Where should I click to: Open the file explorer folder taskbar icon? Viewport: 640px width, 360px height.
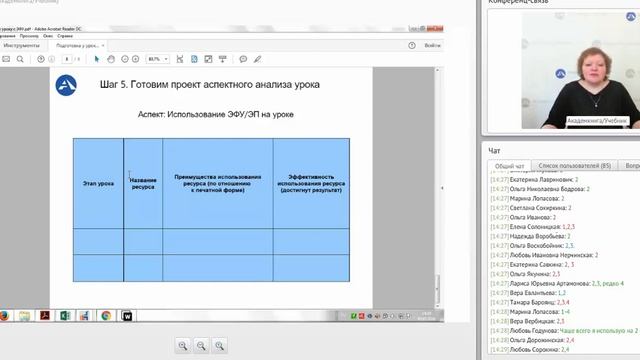[x=24, y=316]
